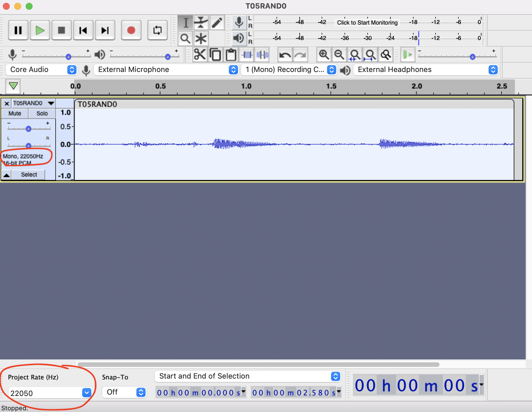Trim audio outside the selection
Viewport: 532px width, 412px height.
pyautogui.click(x=247, y=54)
